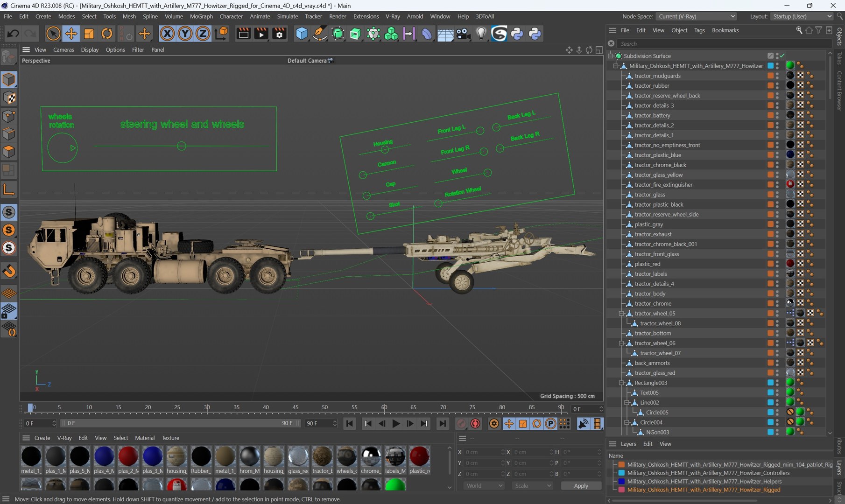Open the Spline Pen tool
Image resolution: width=845 pixels, height=504 pixels.
(320, 34)
